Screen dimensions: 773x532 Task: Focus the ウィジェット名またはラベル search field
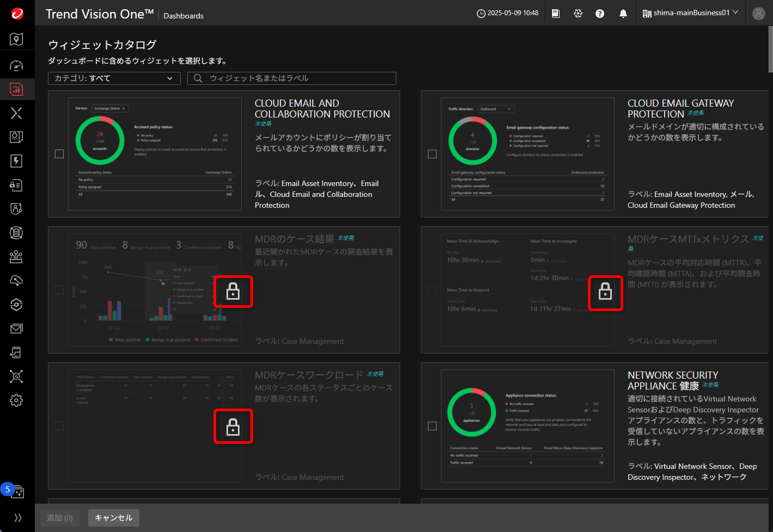click(x=292, y=78)
